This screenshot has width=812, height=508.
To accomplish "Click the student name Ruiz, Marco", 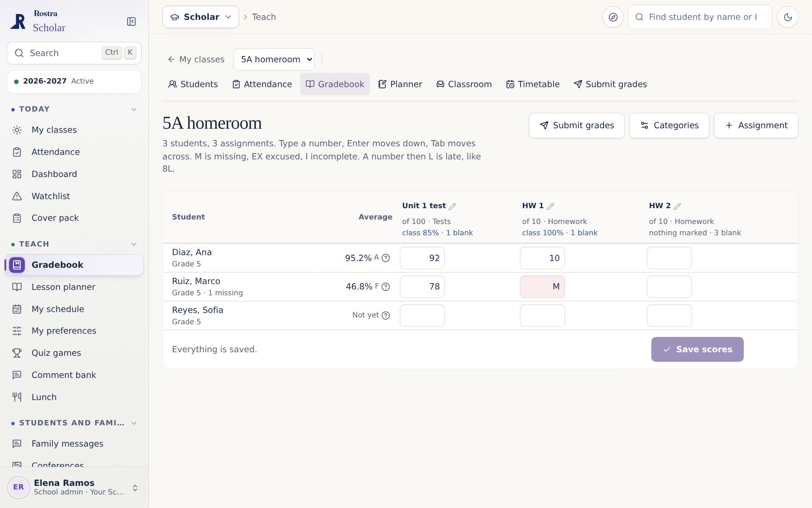I will coord(196,281).
